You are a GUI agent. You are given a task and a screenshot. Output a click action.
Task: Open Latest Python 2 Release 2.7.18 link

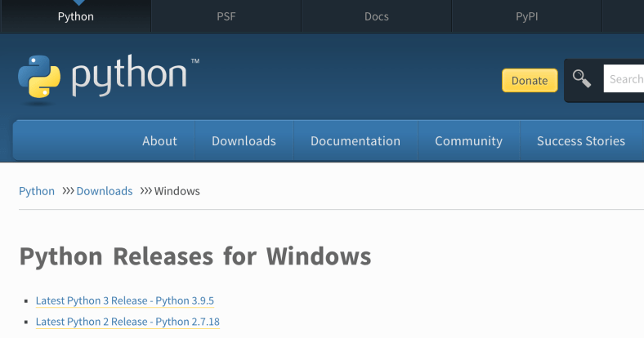point(127,322)
